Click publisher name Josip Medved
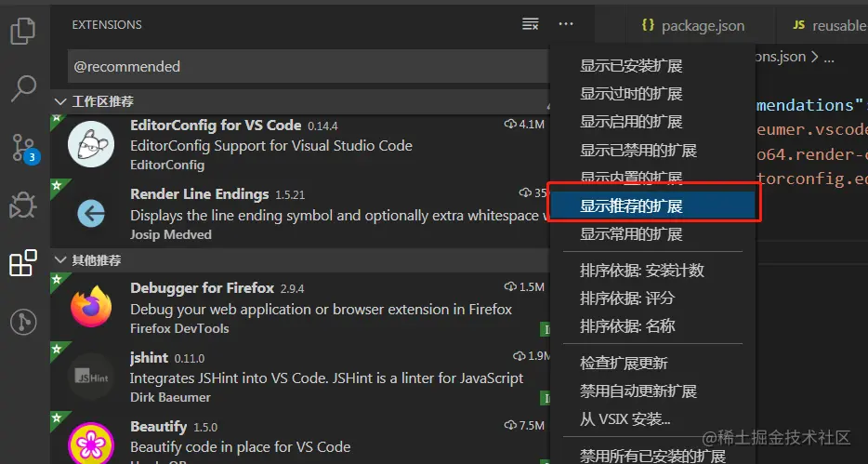Image resolution: width=868 pixels, height=464 pixels. (170, 234)
